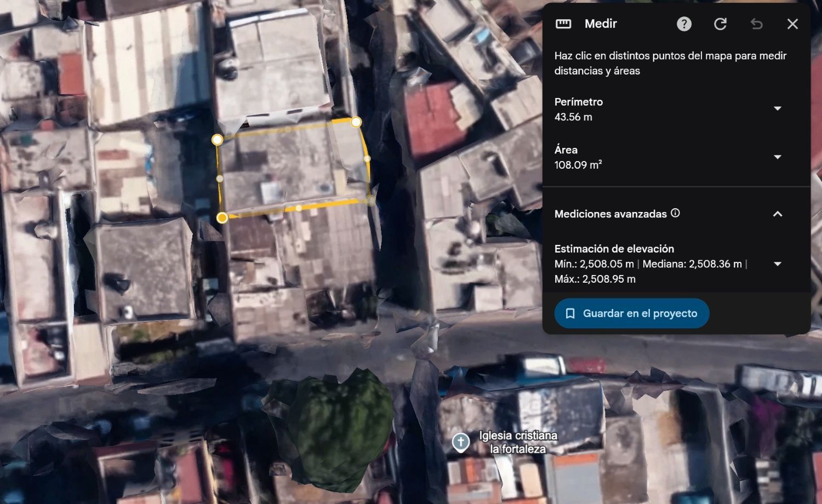Click the Iglesia cristiana church map pin
Image resolution: width=822 pixels, height=504 pixels.
click(461, 442)
